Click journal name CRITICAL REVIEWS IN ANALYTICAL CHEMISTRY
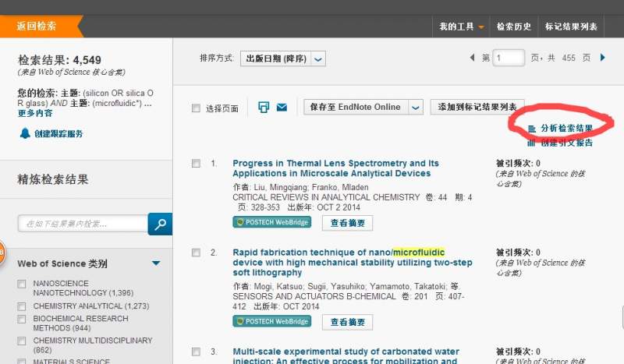Viewport: 624px width, 364px height. [326, 197]
